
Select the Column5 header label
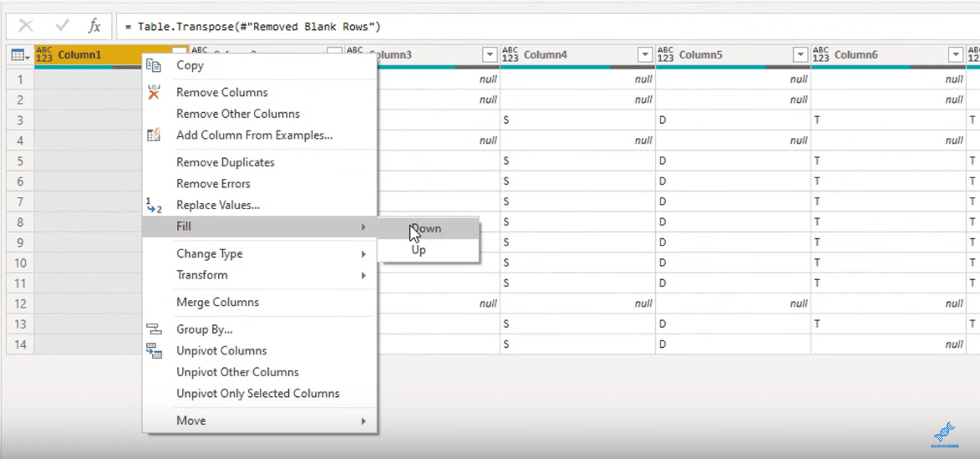click(701, 55)
